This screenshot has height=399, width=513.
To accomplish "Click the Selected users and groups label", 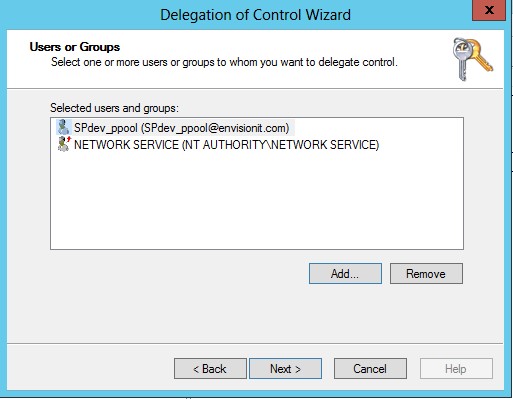I will 114,108.
